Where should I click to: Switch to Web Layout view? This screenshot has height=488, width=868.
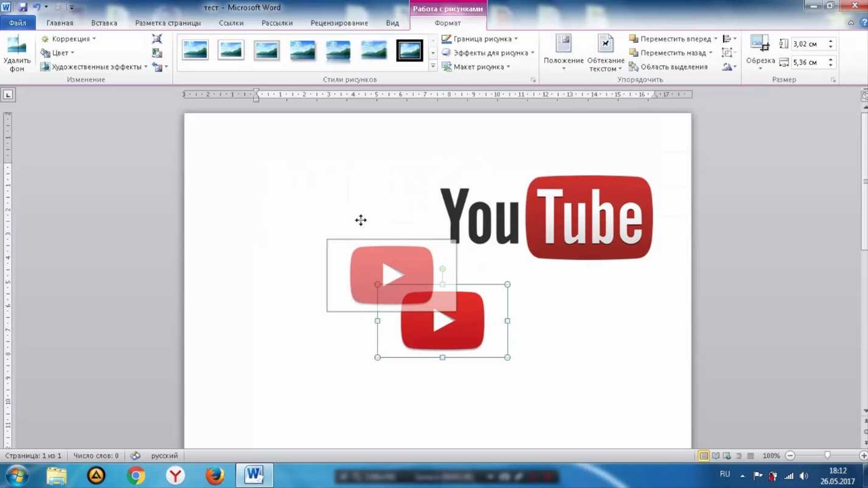click(727, 456)
